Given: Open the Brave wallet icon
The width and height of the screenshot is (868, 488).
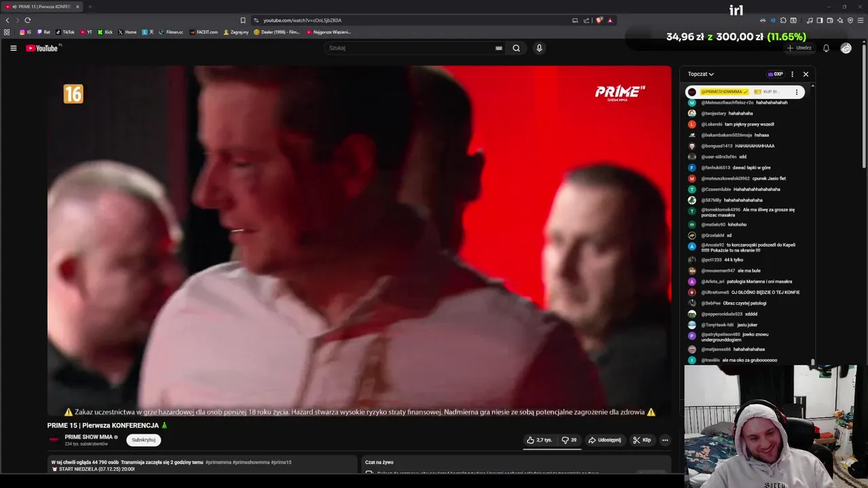Looking at the screenshot, I should coord(829,20).
